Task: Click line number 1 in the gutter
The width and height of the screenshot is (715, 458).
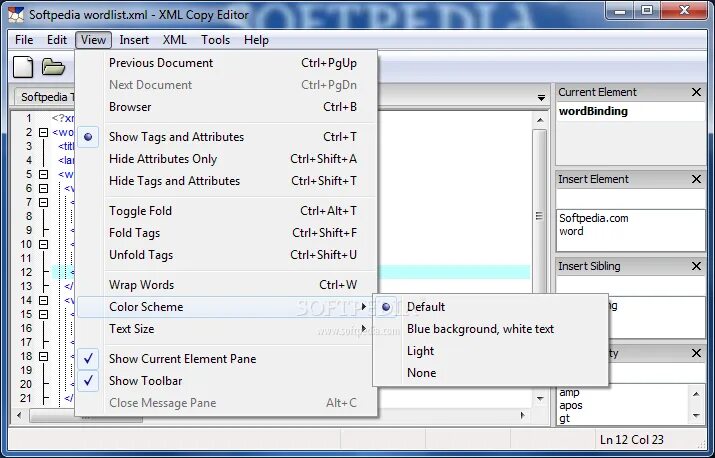Action: coord(29,118)
